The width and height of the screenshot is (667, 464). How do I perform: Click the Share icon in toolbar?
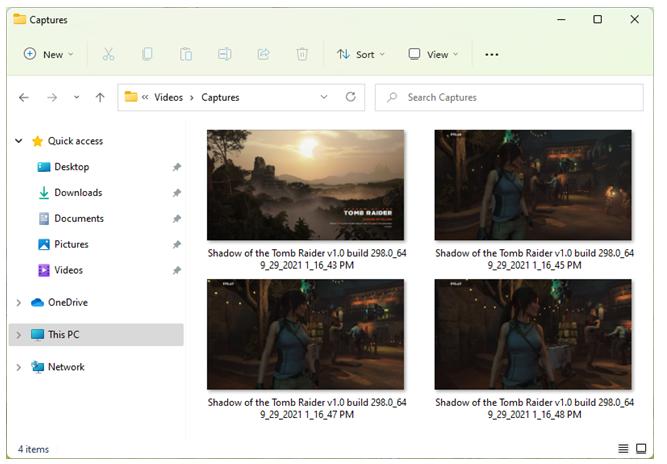263,54
